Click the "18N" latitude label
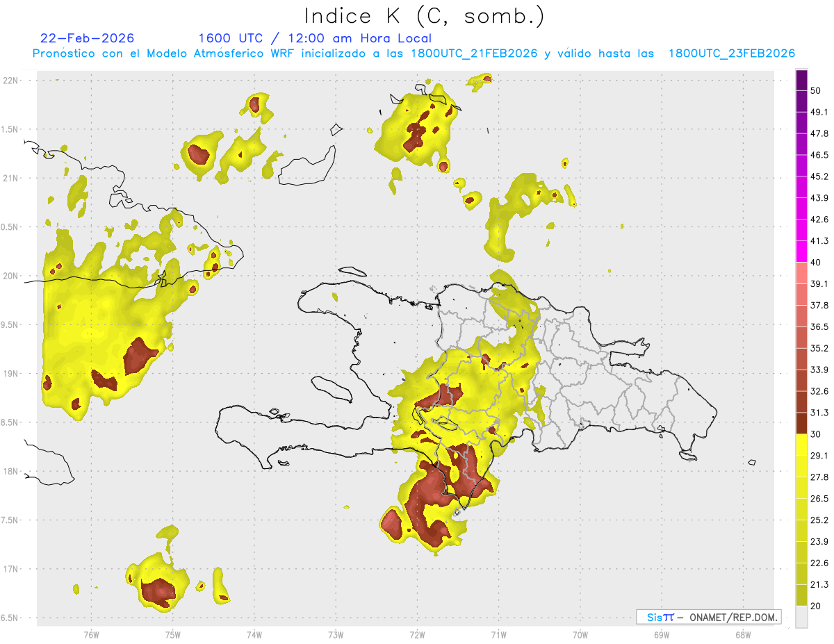 pyautogui.click(x=10, y=472)
